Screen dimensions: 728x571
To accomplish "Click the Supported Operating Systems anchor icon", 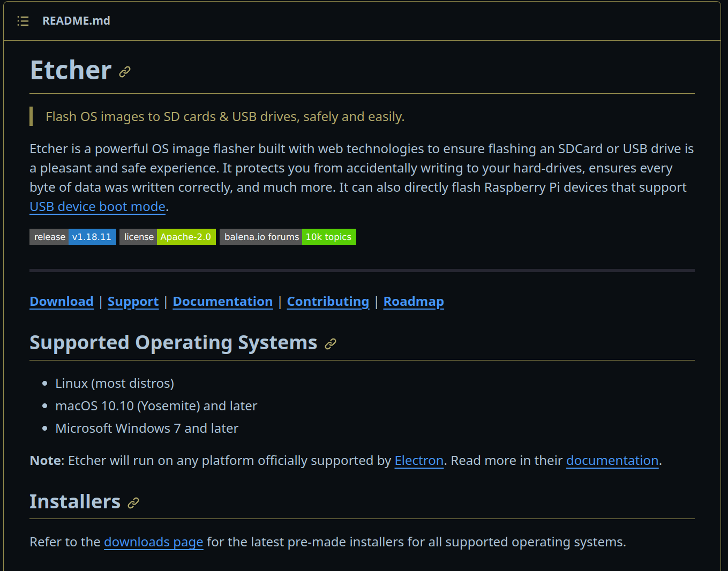I will [331, 344].
